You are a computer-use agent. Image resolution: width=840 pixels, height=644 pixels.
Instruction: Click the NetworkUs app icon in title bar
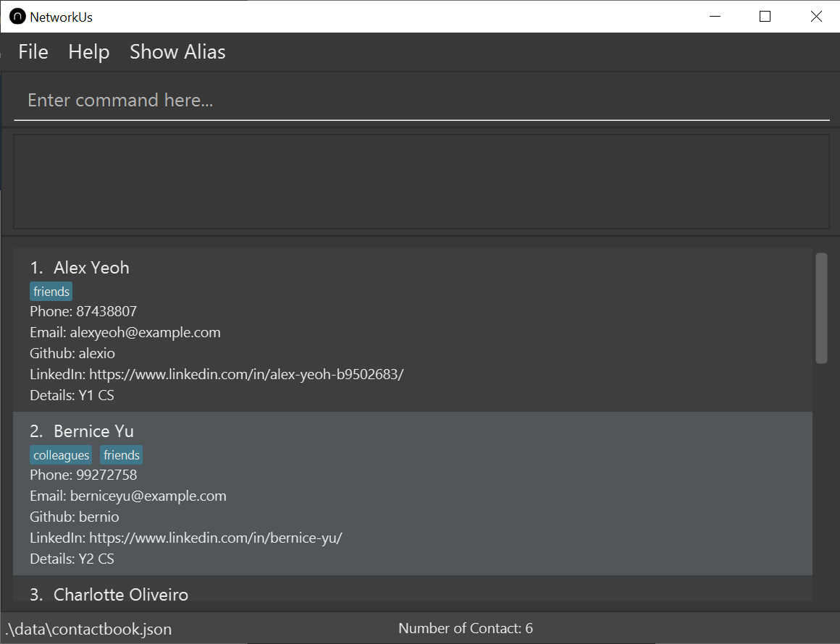pyautogui.click(x=17, y=17)
